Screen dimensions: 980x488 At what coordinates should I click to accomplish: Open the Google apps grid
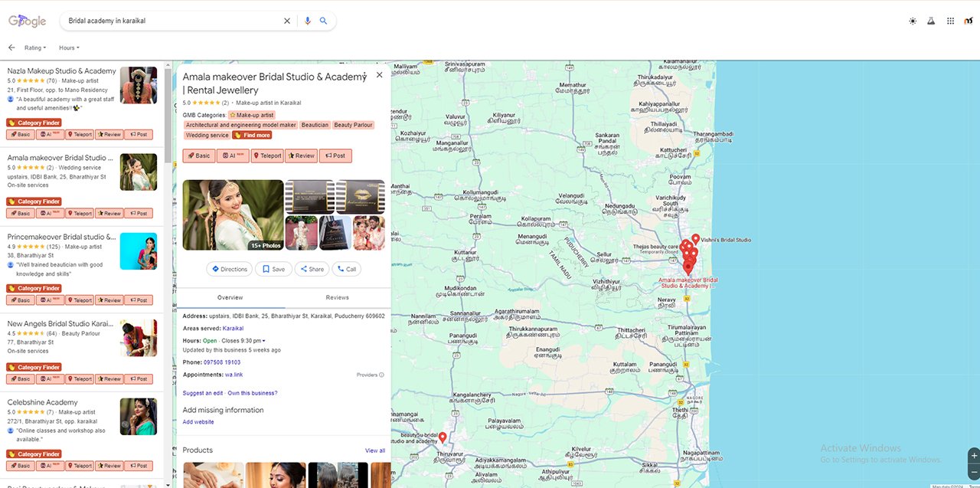tap(950, 21)
